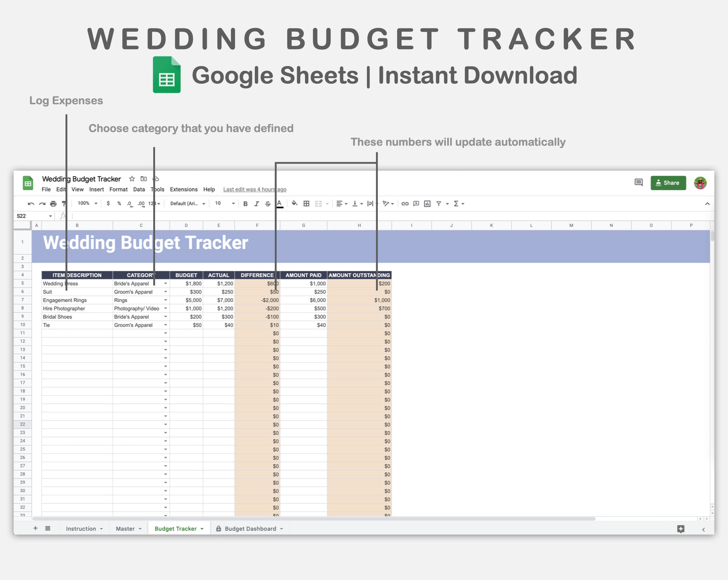Image resolution: width=728 pixels, height=580 pixels.
Task: Open the font size dropdown
Action: pyautogui.click(x=222, y=203)
